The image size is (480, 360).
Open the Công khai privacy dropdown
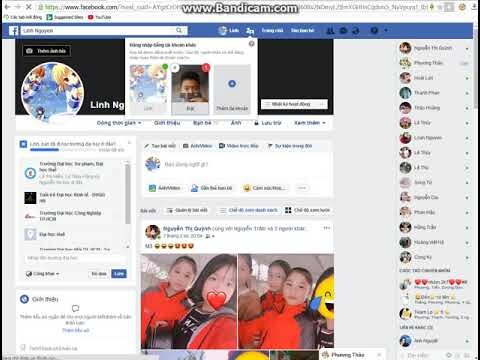point(42,274)
